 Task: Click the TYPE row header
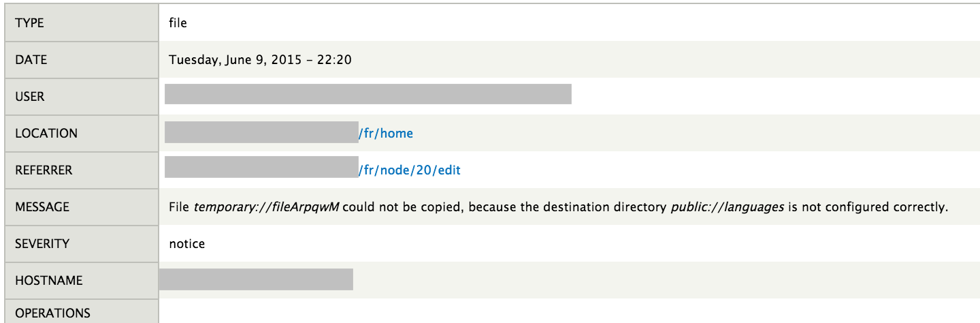pos(29,23)
